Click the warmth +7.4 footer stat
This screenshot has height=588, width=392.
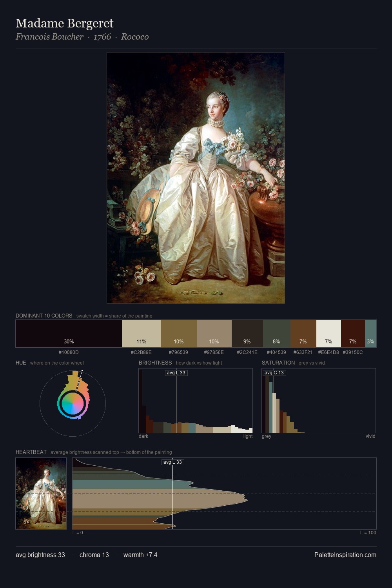tap(140, 555)
